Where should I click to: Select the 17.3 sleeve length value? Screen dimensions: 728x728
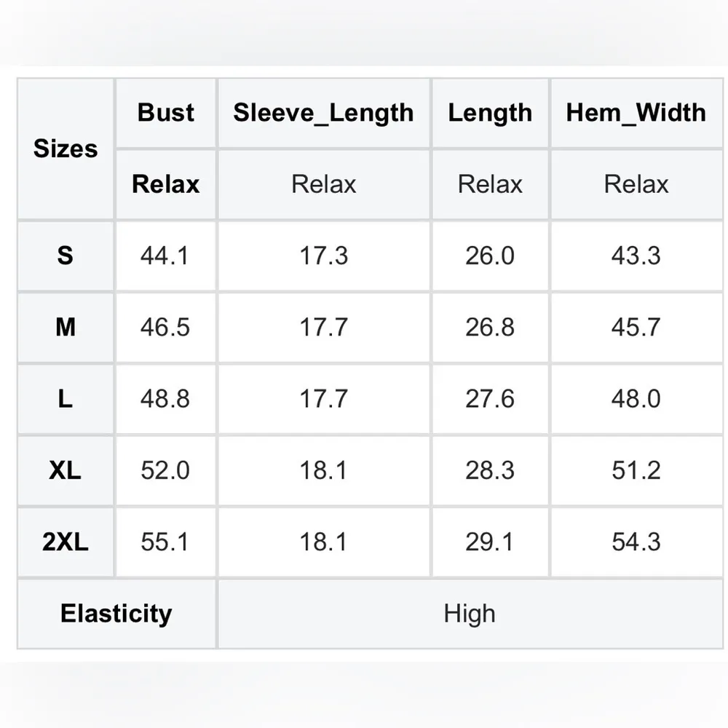pos(324,256)
